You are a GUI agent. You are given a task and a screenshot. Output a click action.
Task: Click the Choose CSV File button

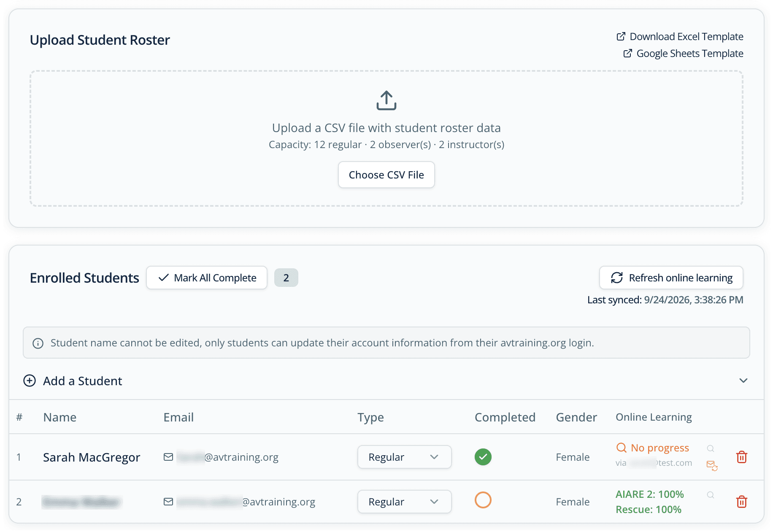386,175
